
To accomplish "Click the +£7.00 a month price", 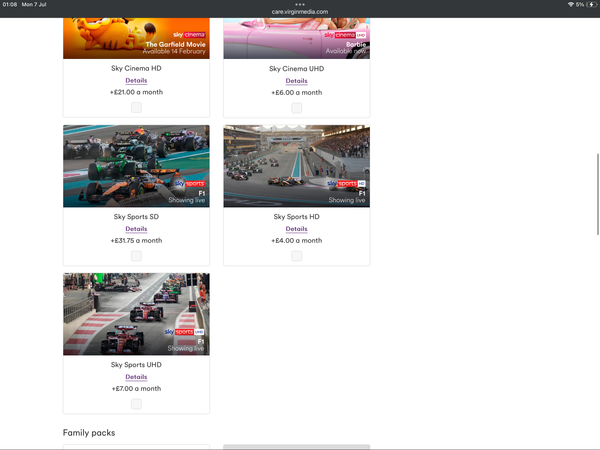I will [x=136, y=388].
